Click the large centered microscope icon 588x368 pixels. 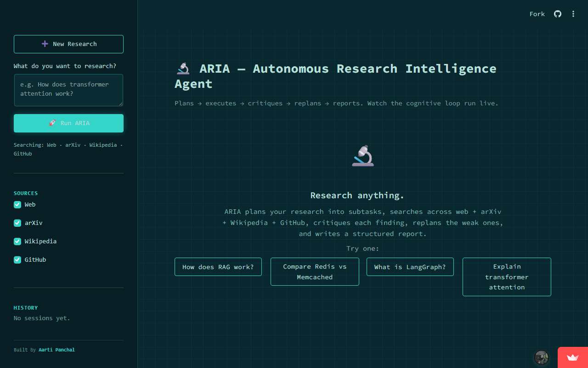tap(363, 155)
